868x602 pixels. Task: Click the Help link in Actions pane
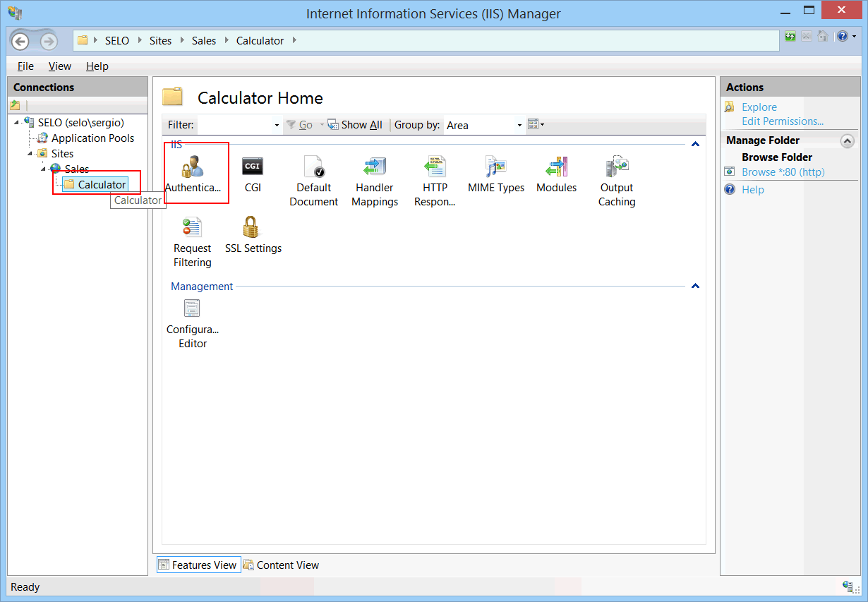pos(753,190)
